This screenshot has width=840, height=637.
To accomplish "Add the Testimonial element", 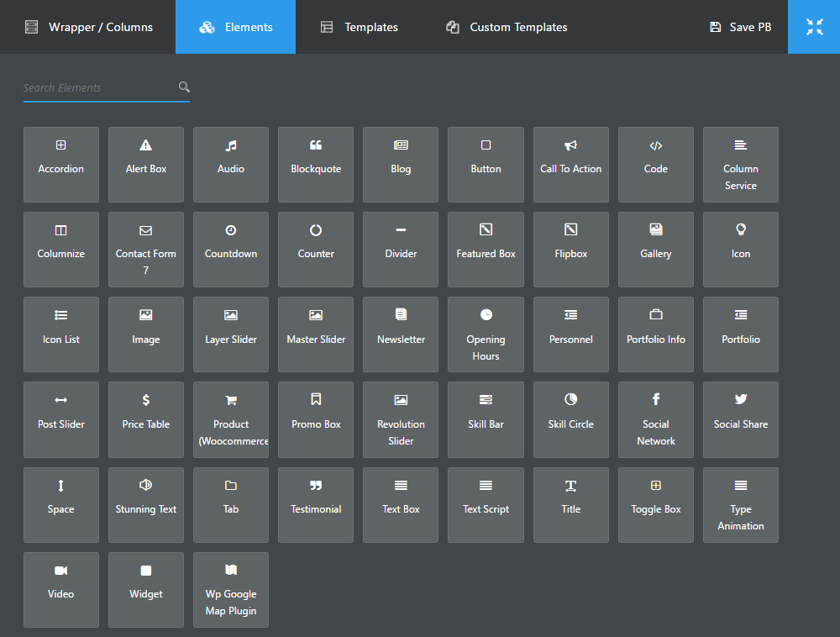I will pos(316,505).
